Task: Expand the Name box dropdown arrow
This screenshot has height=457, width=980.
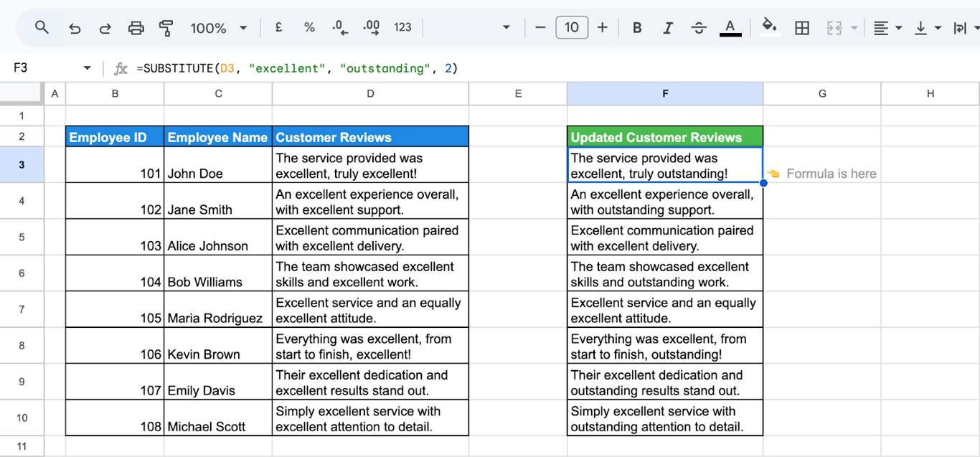Action: [88, 68]
